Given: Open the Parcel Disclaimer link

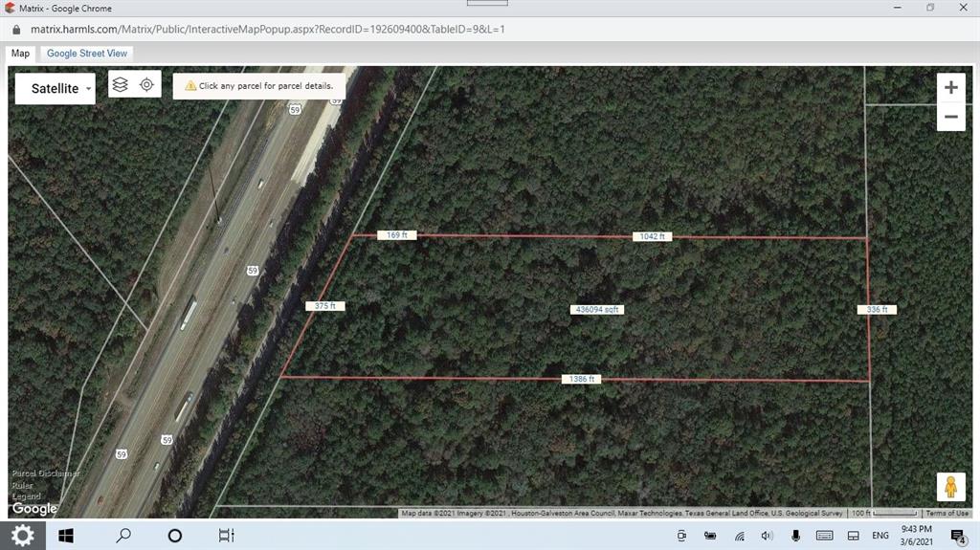Looking at the screenshot, I should pos(45,473).
